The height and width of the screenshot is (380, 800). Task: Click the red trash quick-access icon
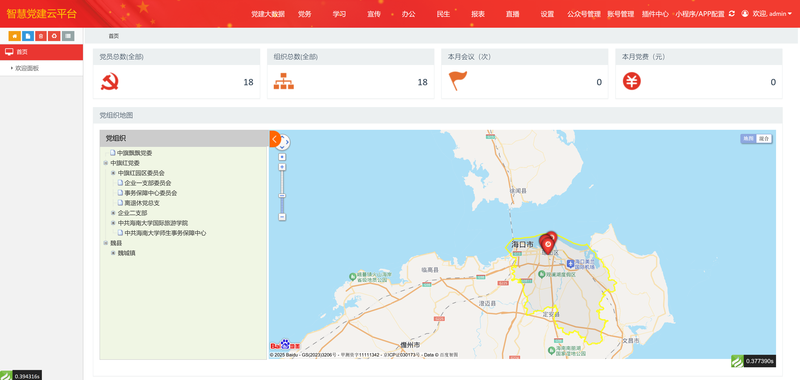click(41, 36)
